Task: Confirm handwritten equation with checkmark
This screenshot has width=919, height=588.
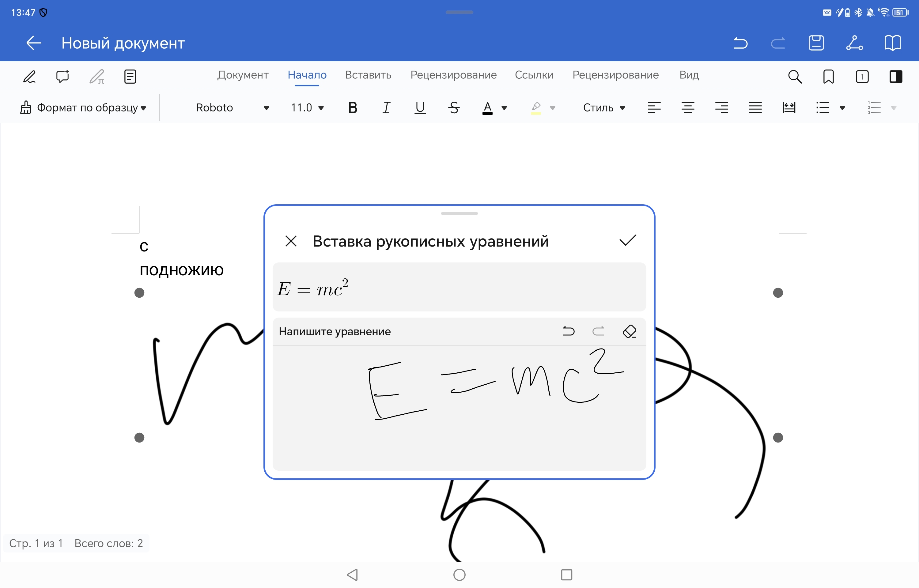Action: (627, 240)
